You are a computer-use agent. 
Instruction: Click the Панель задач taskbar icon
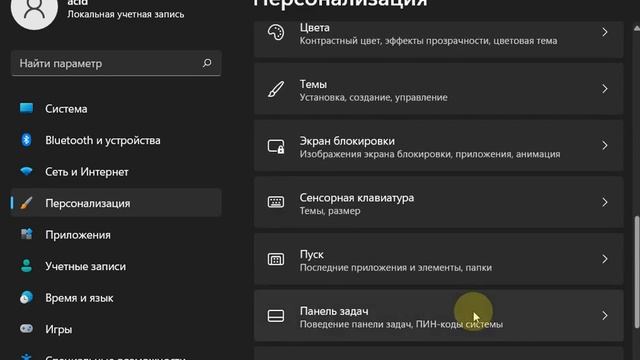(x=276, y=316)
